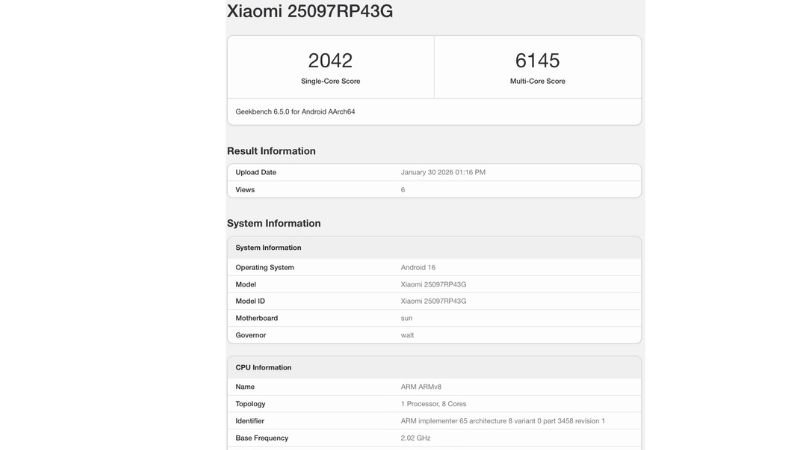This screenshot has height=450, width=800.
Task: Select the 2.02 GHz value
Action: 415,438
